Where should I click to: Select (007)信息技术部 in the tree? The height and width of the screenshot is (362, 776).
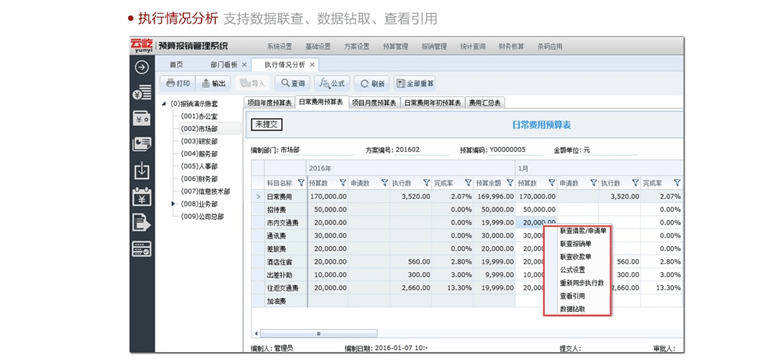(x=205, y=191)
